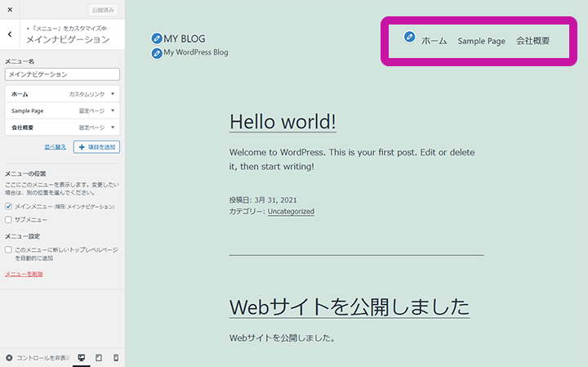Click the メニューを削除 link
Viewport: 588px width, 367px height.
coord(24,274)
